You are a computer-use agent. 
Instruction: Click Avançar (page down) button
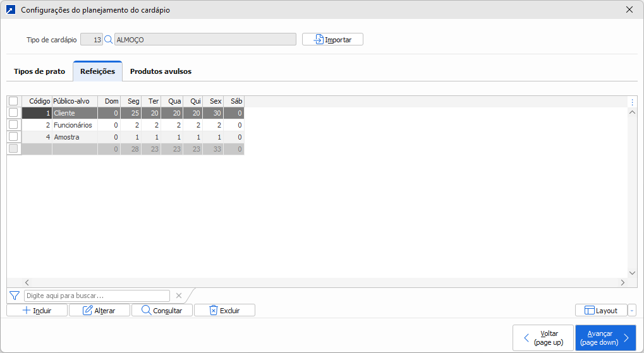pyautogui.click(x=605, y=338)
